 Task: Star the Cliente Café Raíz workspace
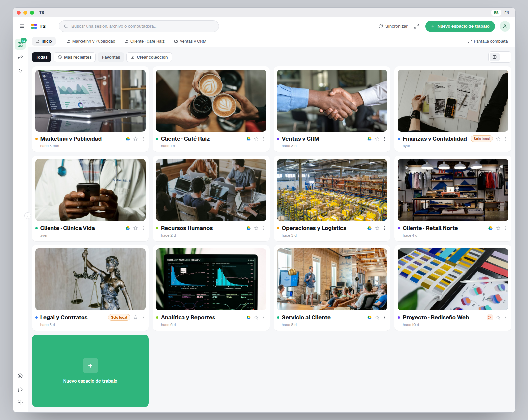[x=256, y=139]
